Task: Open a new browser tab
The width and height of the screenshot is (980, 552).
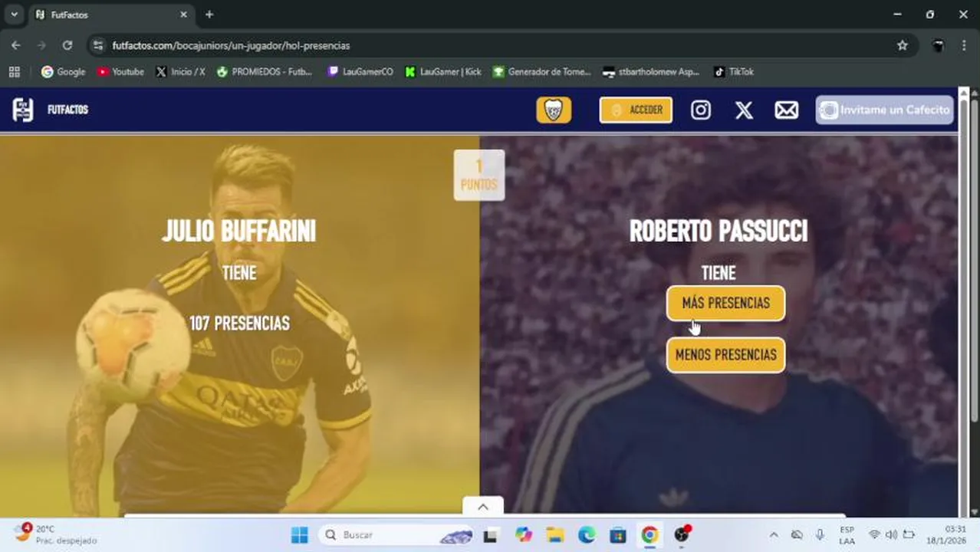Action: coord(209,15)
